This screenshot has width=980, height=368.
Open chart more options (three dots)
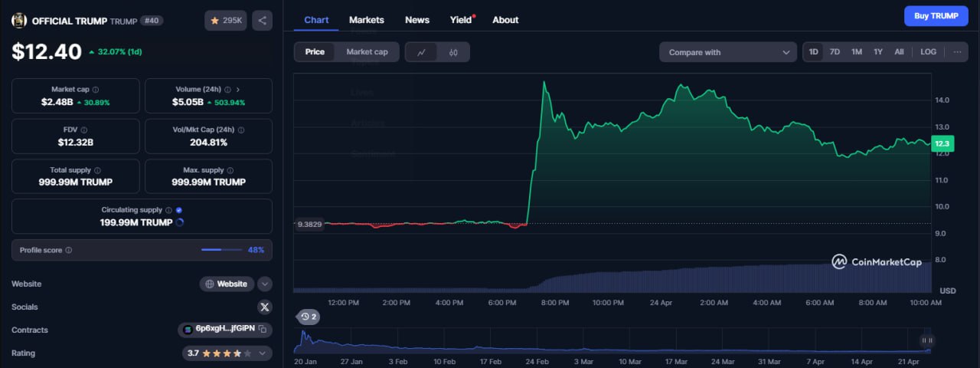point(958,52)
